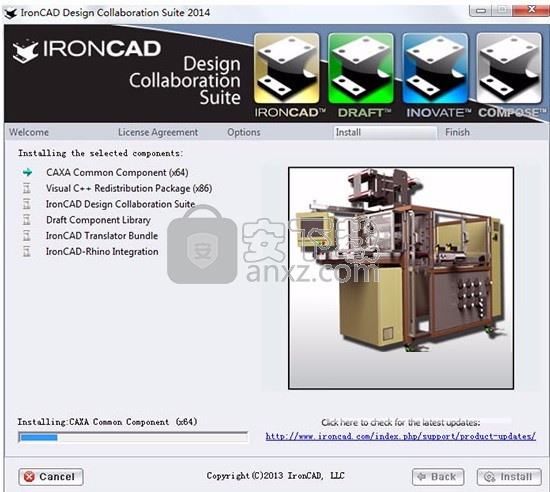Click the arrow icon beside CAXA Common Component

pos(27,172)
